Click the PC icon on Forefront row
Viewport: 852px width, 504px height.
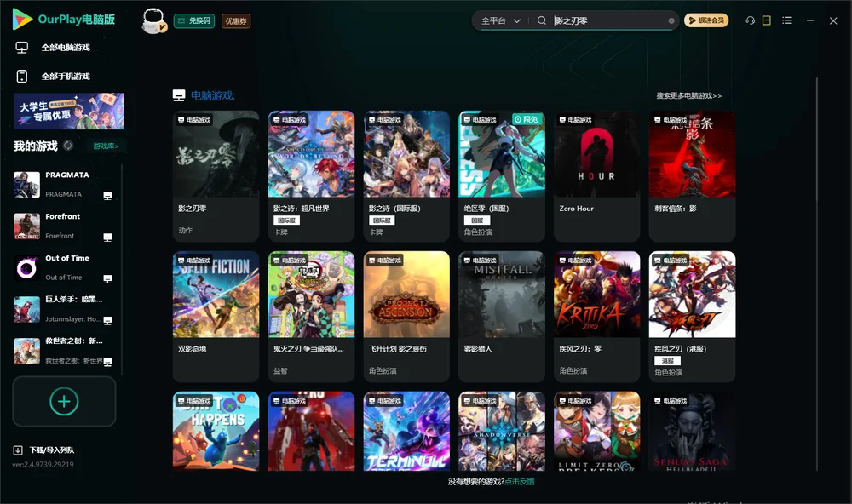(107, 238)
